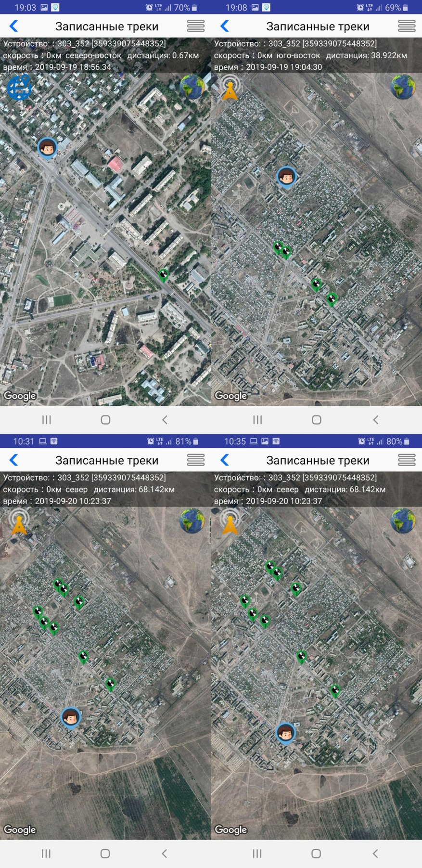This screenshot has height=868, width=422.
Task: Click the time line in the 10:31 screenshot
Action: pyautogui.click(x=57, y=501)
